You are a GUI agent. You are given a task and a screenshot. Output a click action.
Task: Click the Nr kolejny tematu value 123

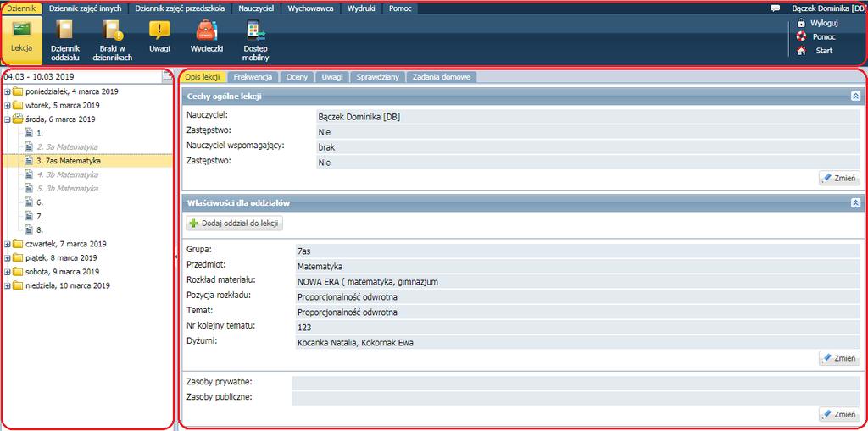[x=304, y=328]
